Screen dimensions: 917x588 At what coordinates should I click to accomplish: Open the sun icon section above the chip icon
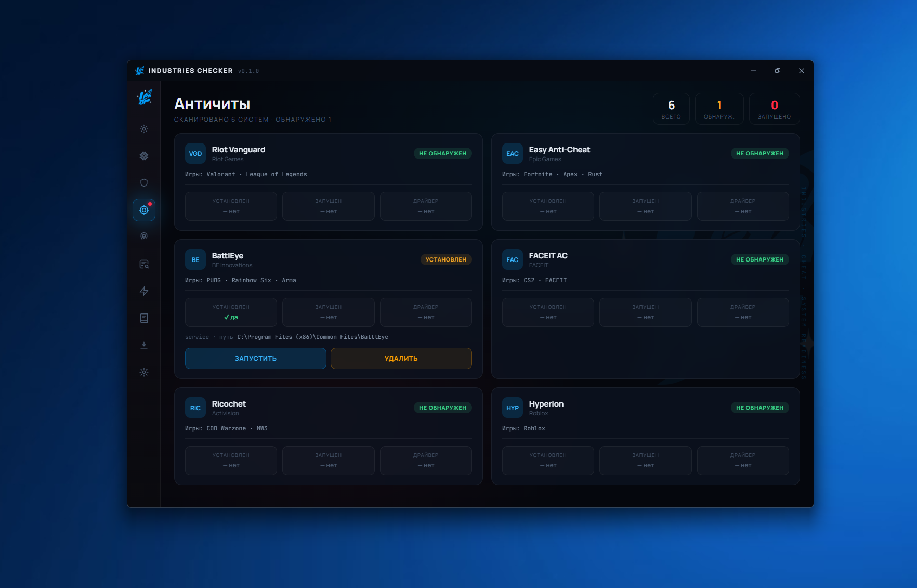[144, 129]
